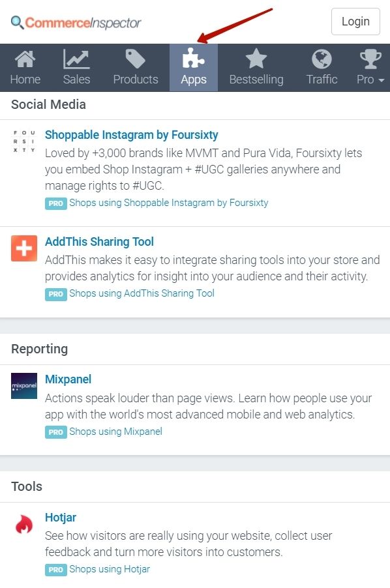Select the Traffic globe icon
Viewport: 390px width, 588px height.
point(322,59)
